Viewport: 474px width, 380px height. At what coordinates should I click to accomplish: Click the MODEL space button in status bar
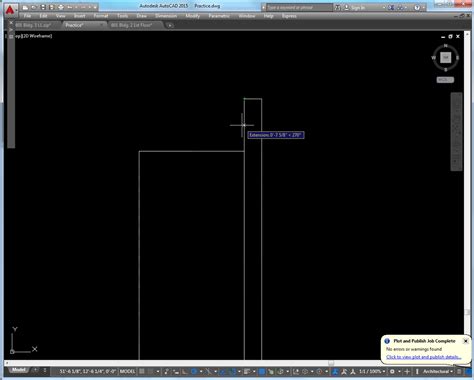point(127,371)
